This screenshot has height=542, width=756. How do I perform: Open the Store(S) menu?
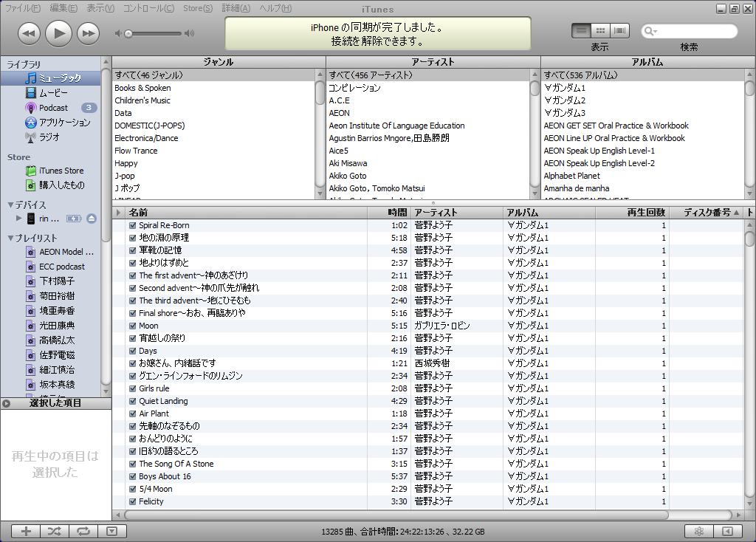click(x=198, y=8)
